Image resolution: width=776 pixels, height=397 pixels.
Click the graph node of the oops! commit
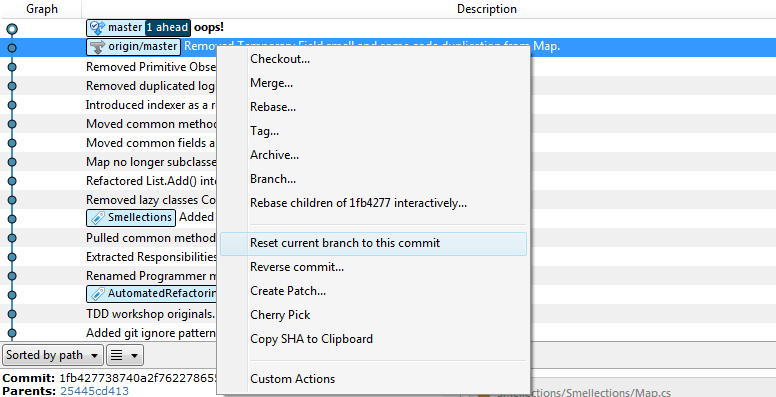click(x=12, y=29)
